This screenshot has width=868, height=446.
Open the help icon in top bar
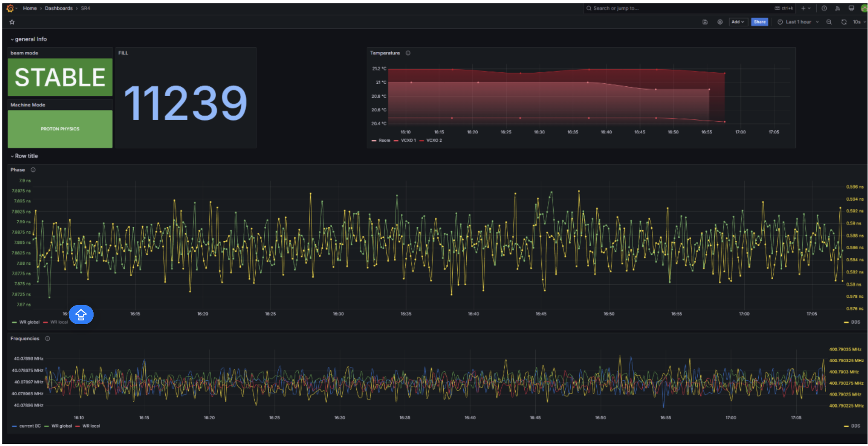click(x=824, y=8)
